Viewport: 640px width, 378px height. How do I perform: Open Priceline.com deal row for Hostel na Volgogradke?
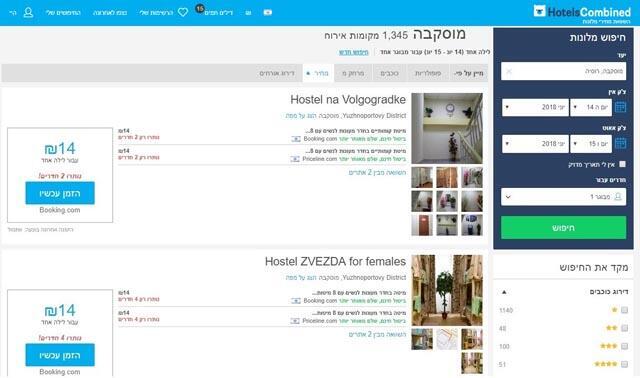pos(262,155)
